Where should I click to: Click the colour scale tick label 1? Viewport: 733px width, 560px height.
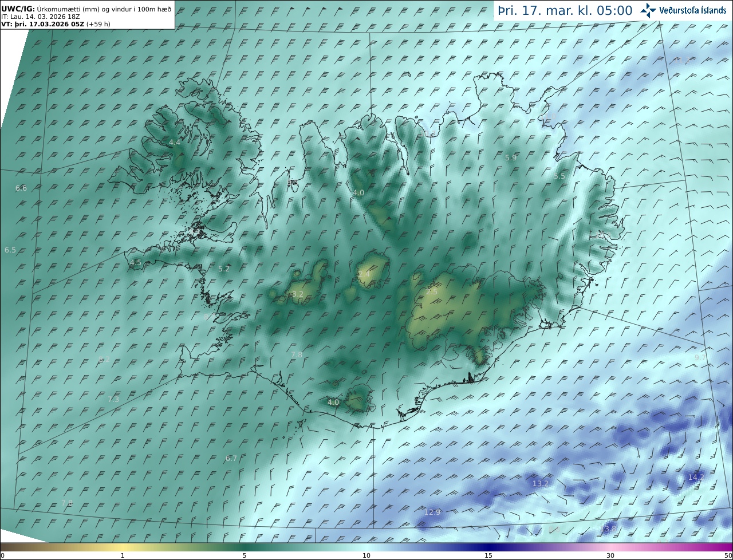[123, 555]
